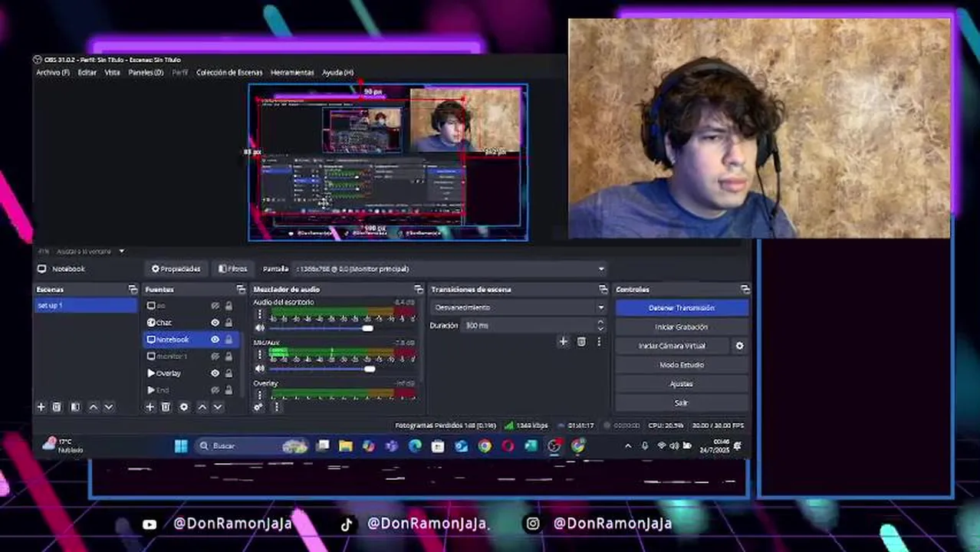
Task: Open scene filters icon in Escenas toolbar
Action: [x=75, y=407]
